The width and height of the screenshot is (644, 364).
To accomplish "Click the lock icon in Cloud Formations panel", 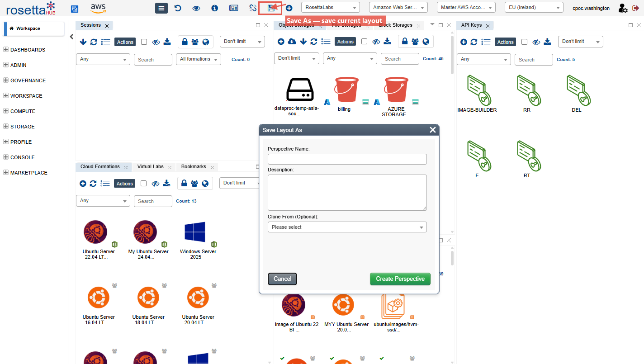I will click(x=185, y=183).
